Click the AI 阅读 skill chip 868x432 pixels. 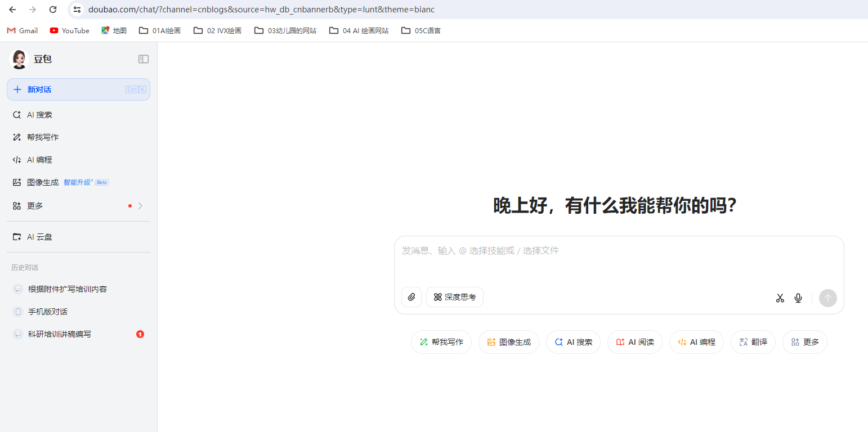pyautogui.click(x=635, y=342)
